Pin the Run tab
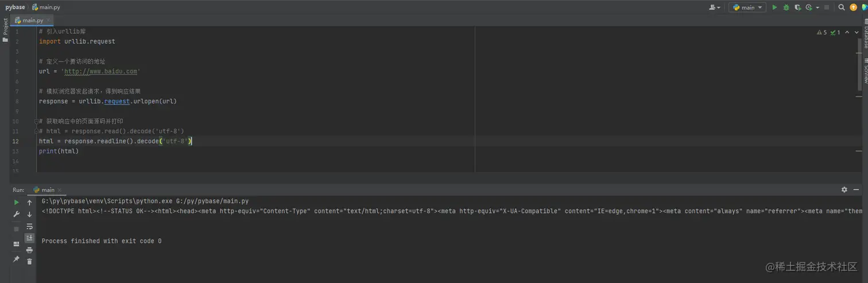 (17, 259)
